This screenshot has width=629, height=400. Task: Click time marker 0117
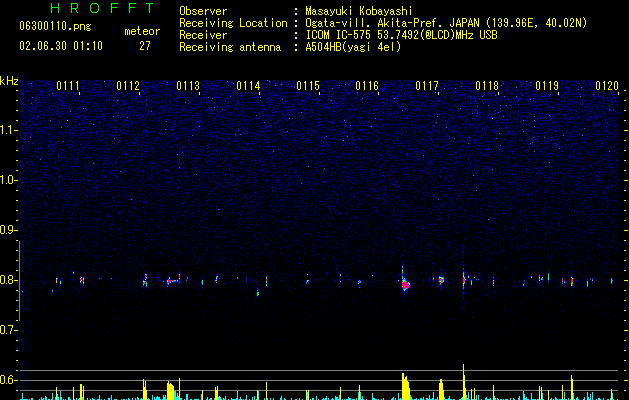[x=427, y=86]
